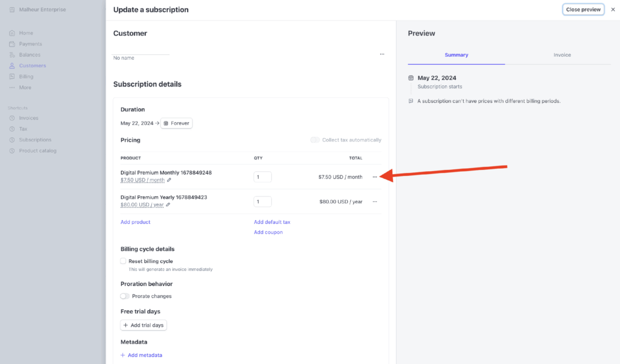The width and height of the screenshot is (620, 364).
Task: Click the quantity field for Digital Premium Monthly
Action: [262, 177]
